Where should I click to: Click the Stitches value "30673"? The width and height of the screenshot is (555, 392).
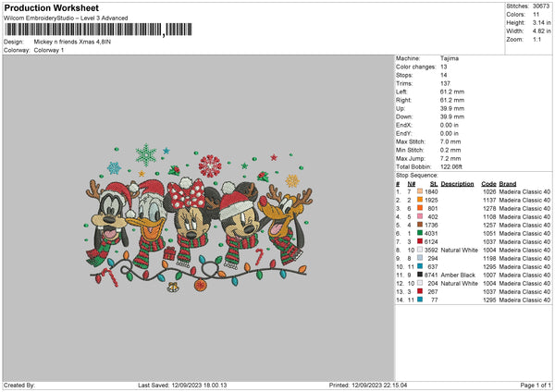[541, 6]
